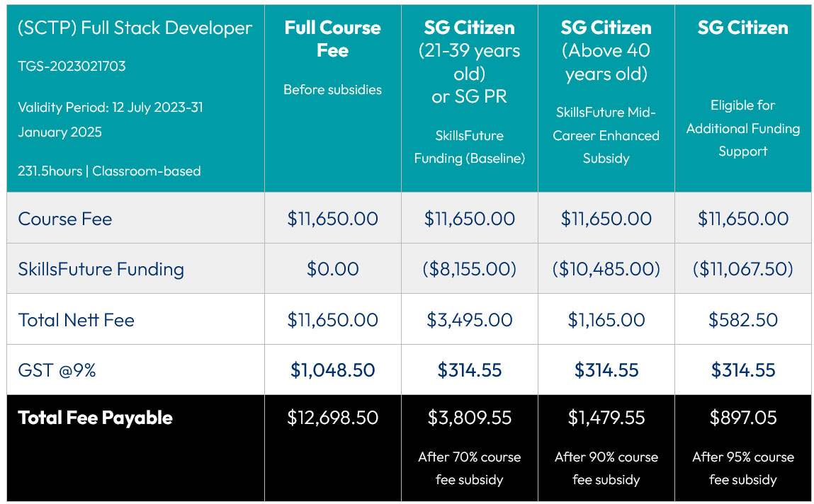
Task: Click the 'After 90% course fee subsidy' note
Action: tap(606, 468)
